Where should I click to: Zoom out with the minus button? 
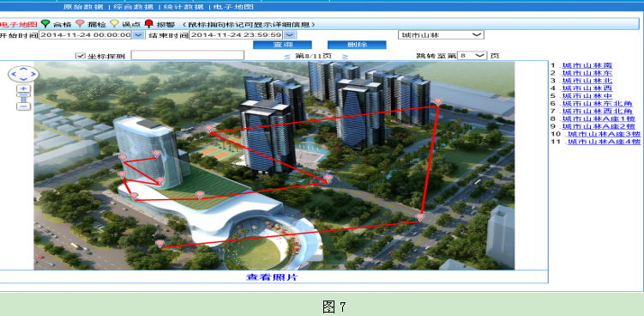[x=23, y=106]
